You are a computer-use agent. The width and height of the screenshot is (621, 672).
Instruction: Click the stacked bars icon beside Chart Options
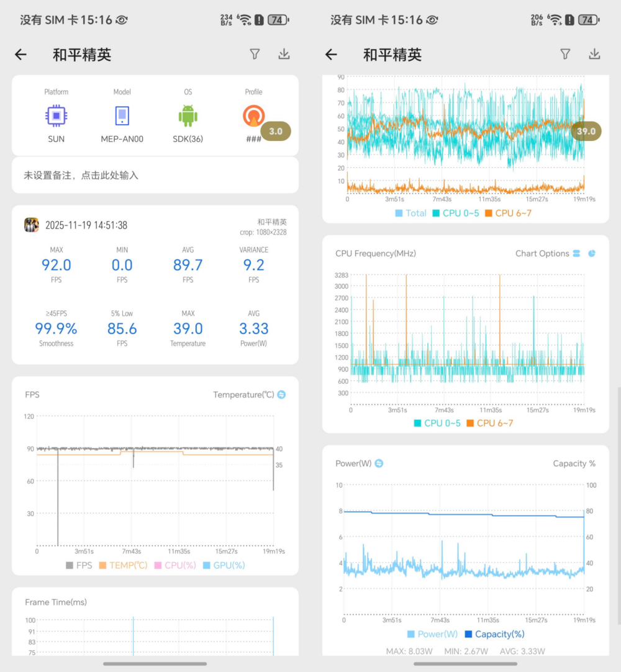point(577,253)
